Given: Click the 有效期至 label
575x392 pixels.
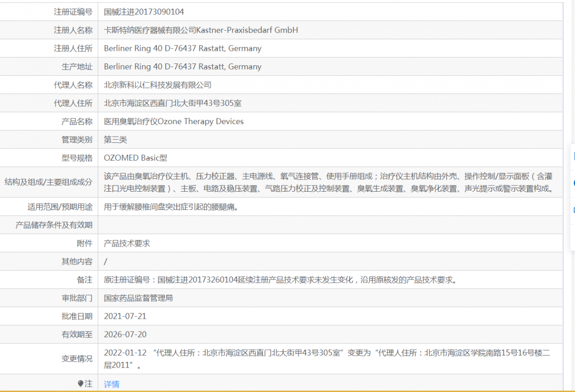Looking at the screenshot, I should coord(77,334).
